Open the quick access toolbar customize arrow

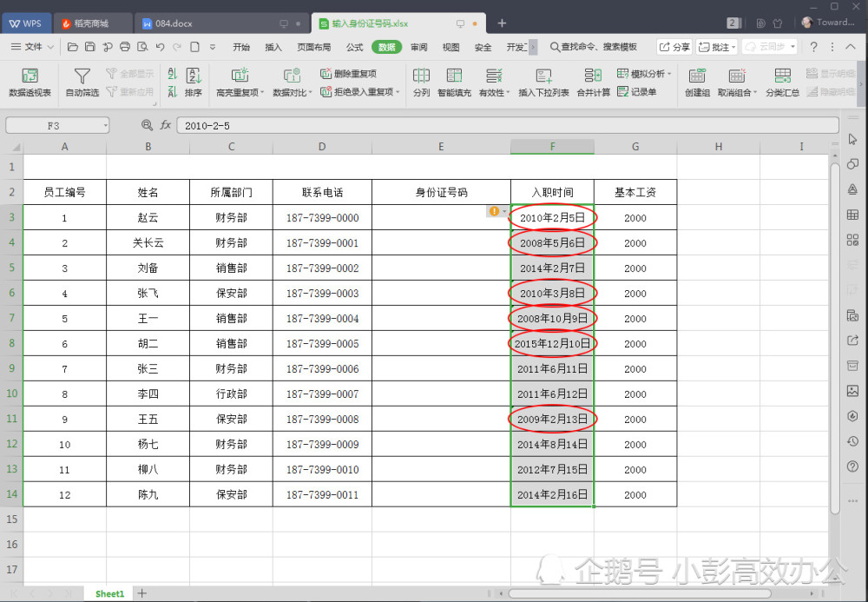pyautogui.click(x=213, y=47)
